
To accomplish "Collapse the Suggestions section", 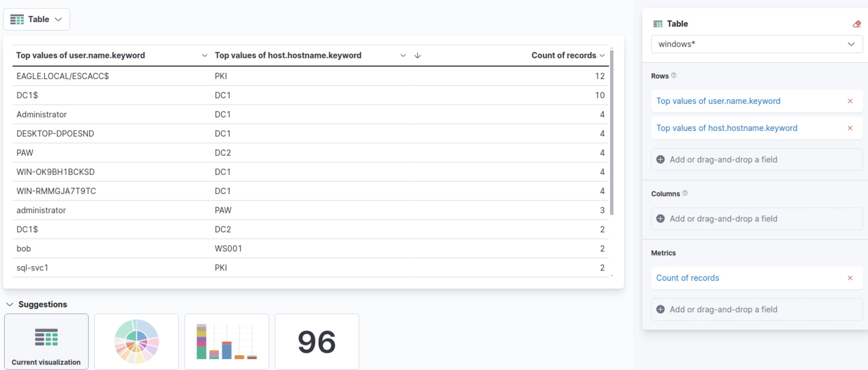I will point(10,304).
